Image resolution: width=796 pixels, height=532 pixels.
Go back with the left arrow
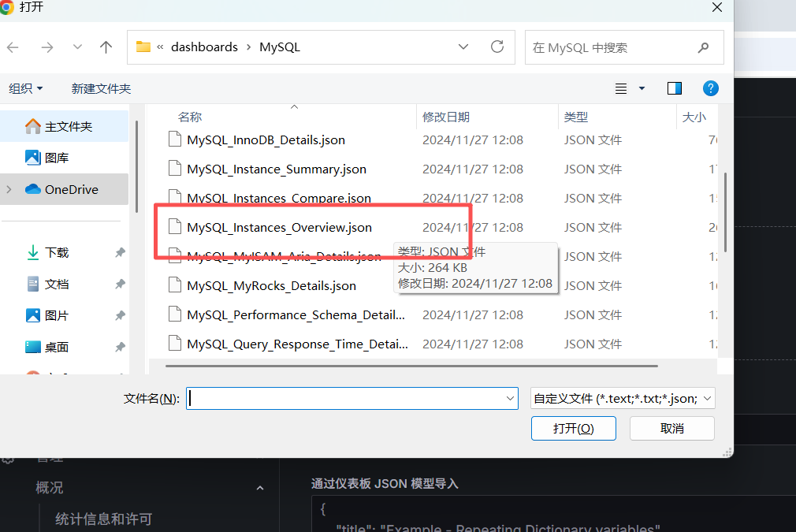(13, 47)
